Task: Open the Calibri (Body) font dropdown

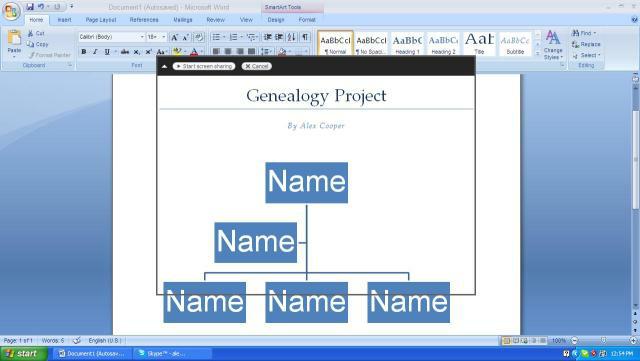Action: (x=112, y=37)
